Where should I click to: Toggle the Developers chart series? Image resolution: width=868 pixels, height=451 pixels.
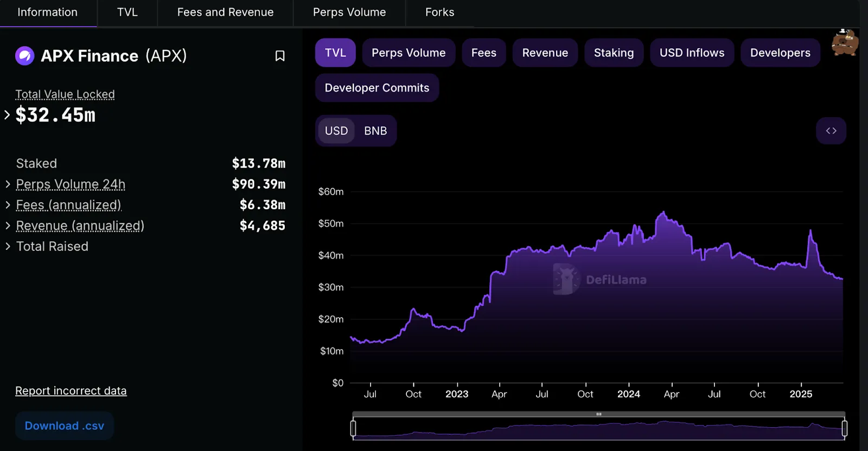780,53
